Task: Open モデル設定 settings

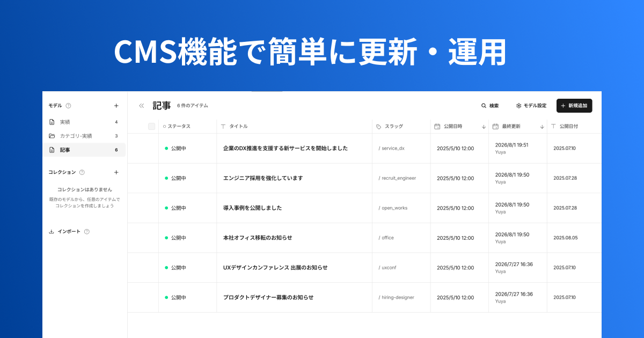Action: click(x=531, y=106)
